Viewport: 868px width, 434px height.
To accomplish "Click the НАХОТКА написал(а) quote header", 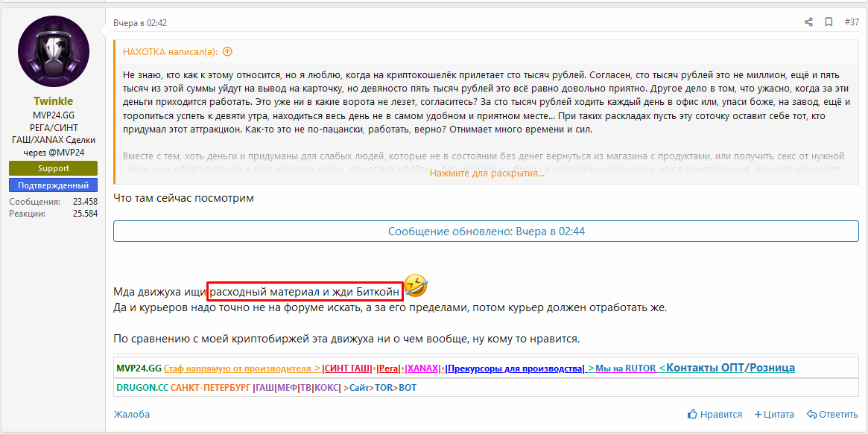I will click(x=171, y=51).
